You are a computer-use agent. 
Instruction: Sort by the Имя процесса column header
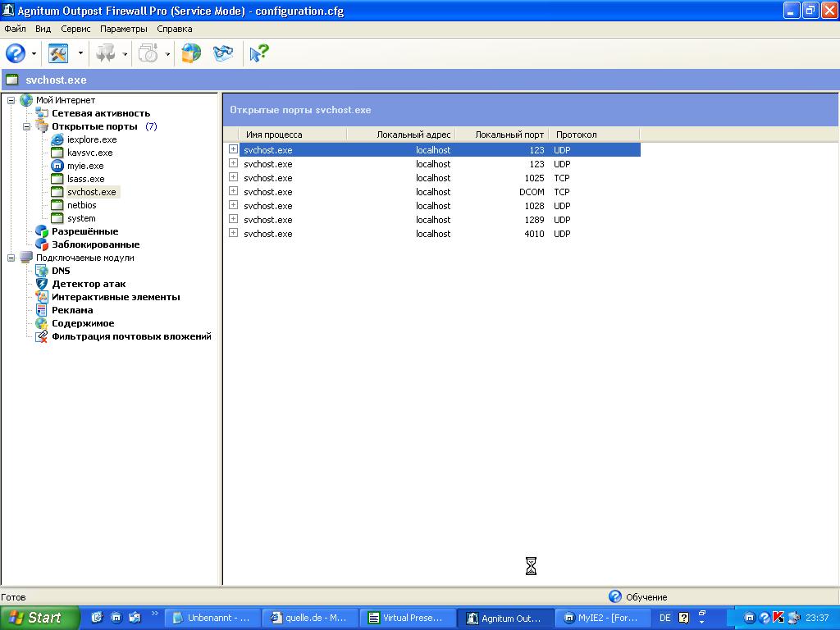tap(293, 135)
